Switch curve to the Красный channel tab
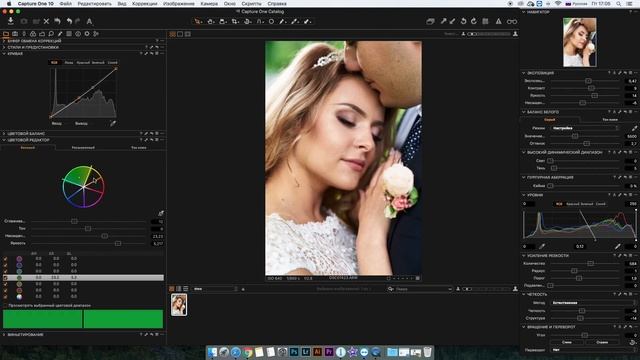 pyautogui.click(x=83, y=62)
